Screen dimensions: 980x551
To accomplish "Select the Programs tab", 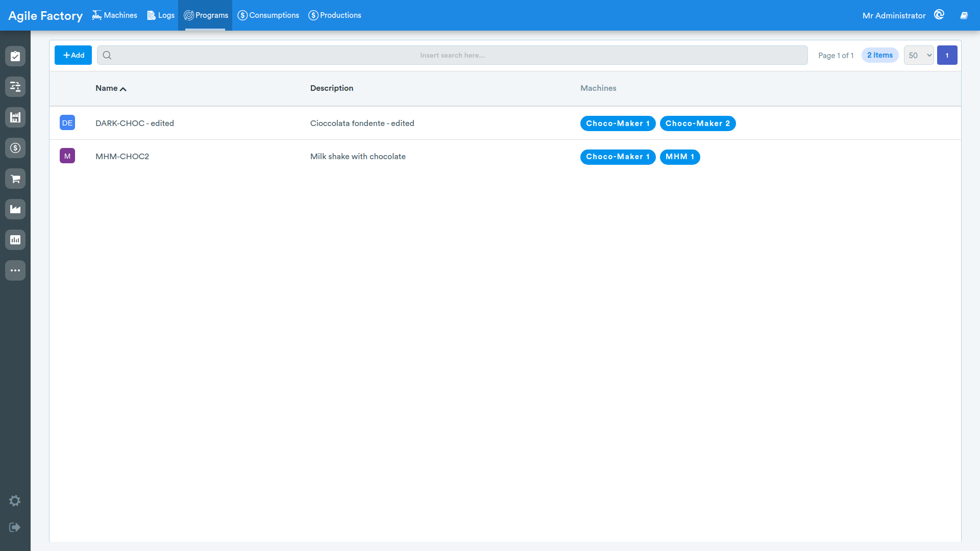I will pyautogui.click(x=206, y=15).
